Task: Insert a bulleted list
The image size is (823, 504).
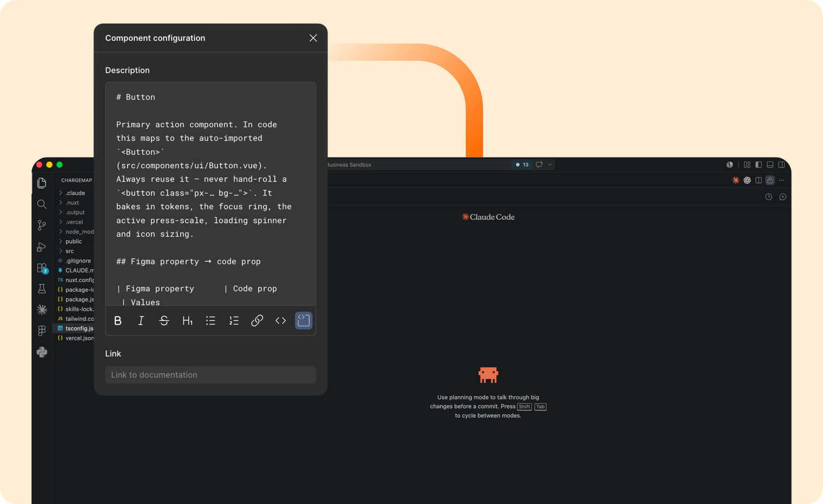Action: (x=211, y=320)
